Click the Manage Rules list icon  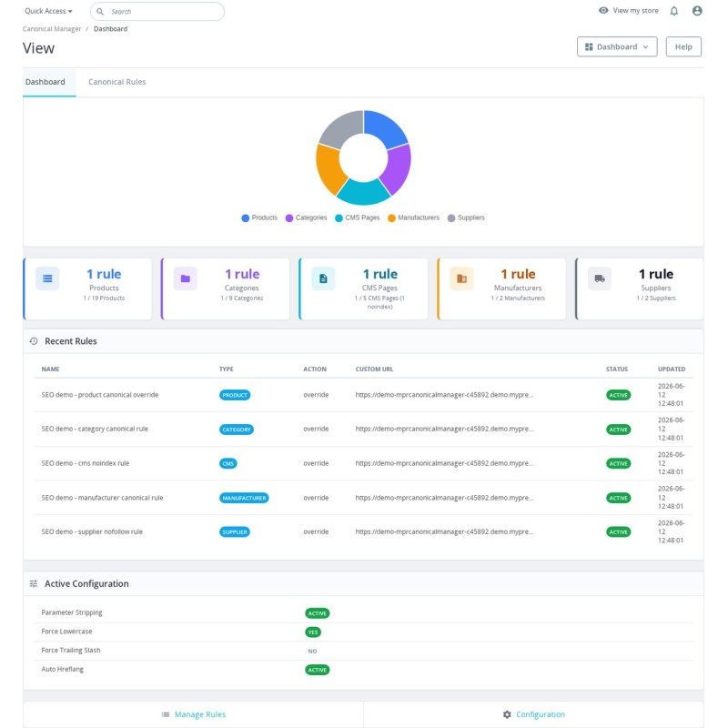[166, 714]
